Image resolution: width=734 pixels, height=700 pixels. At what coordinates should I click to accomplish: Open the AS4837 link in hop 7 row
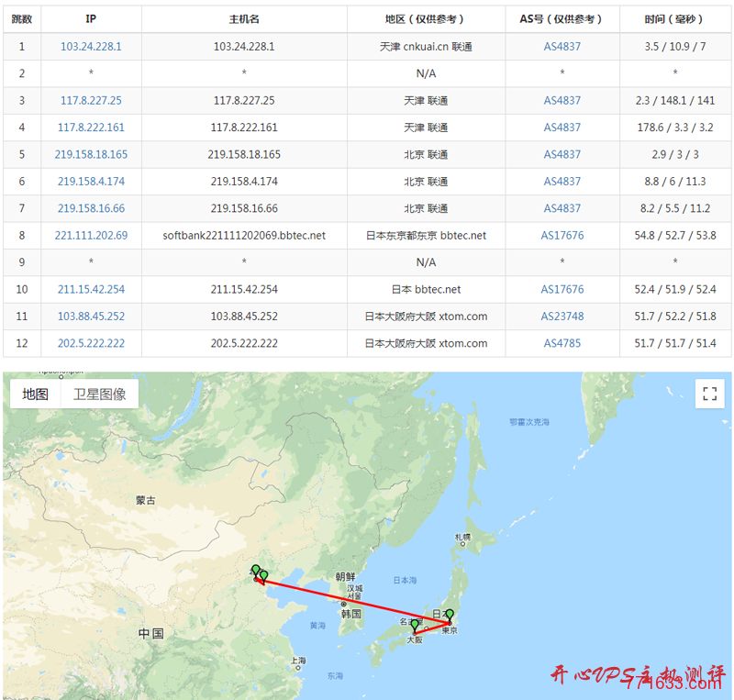click(562, 208)
